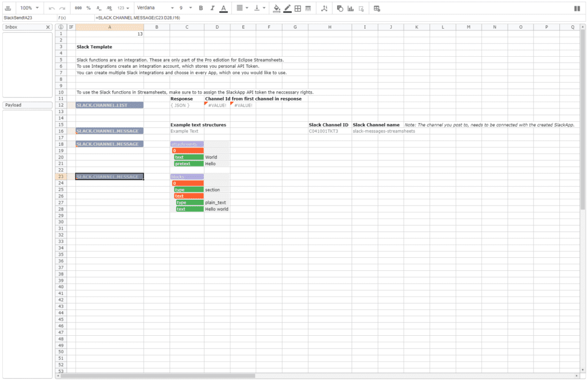Open the sheet menu icon in toolbar
Viewport: 588px width, 380px height.
8,8
